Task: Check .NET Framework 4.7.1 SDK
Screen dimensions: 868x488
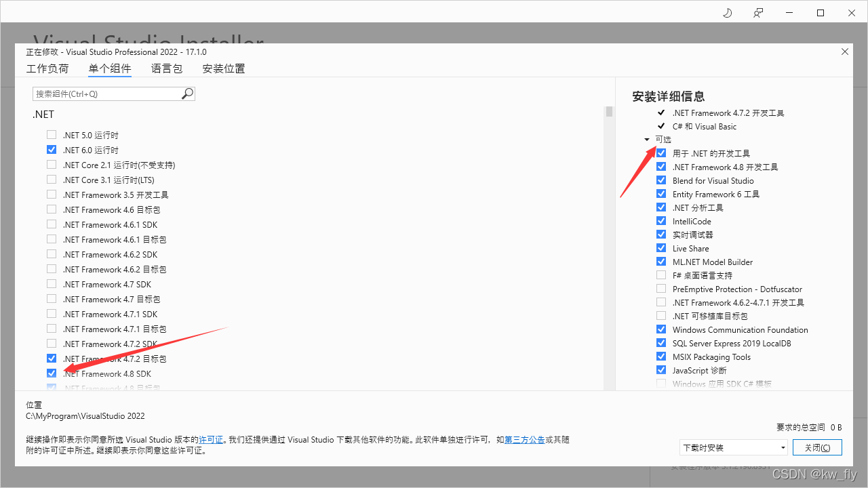Action: click(52, 314)
